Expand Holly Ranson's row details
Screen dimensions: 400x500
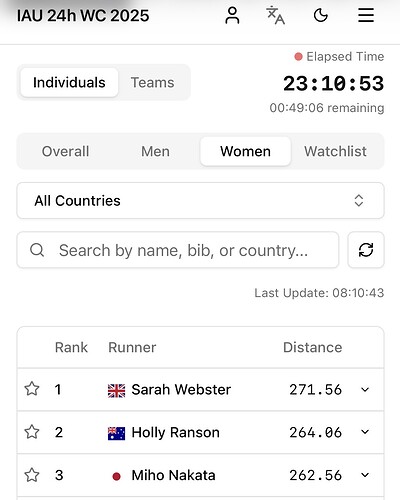(365, 432)
